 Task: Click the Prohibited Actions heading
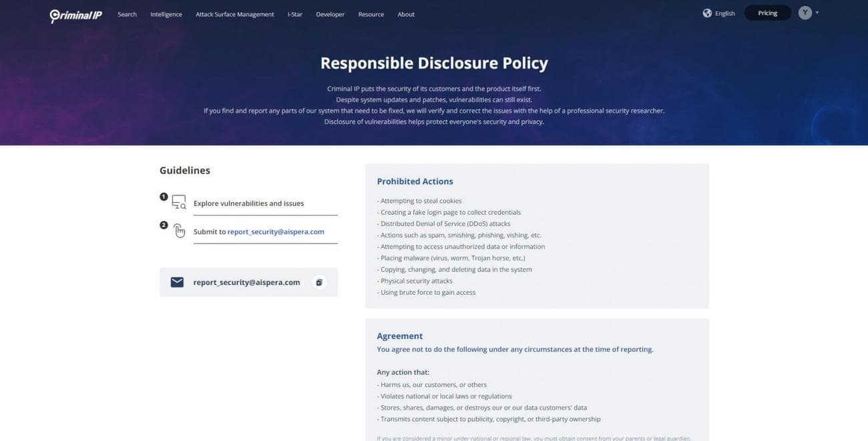point(415,181)
